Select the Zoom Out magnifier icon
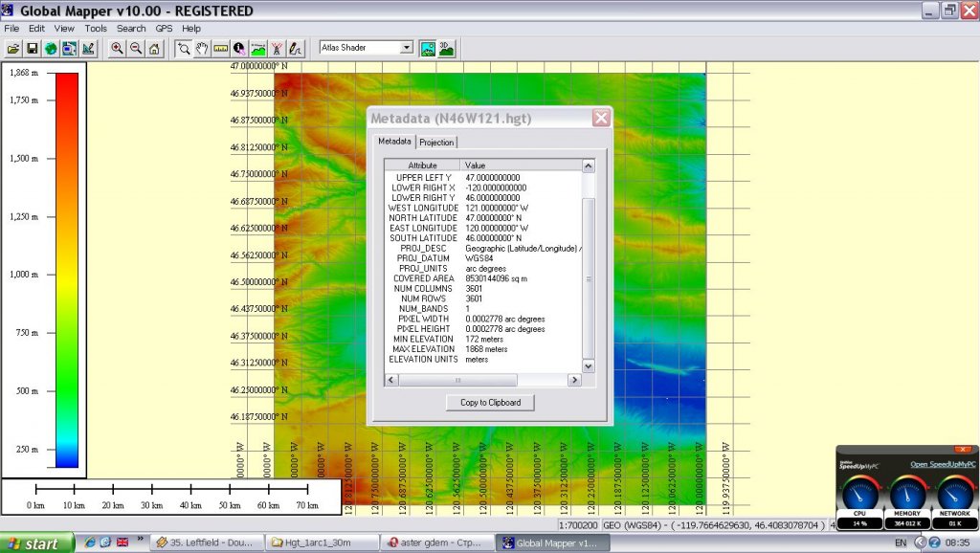The height and width of the screenshot is (553, 980). pos(135,48)
